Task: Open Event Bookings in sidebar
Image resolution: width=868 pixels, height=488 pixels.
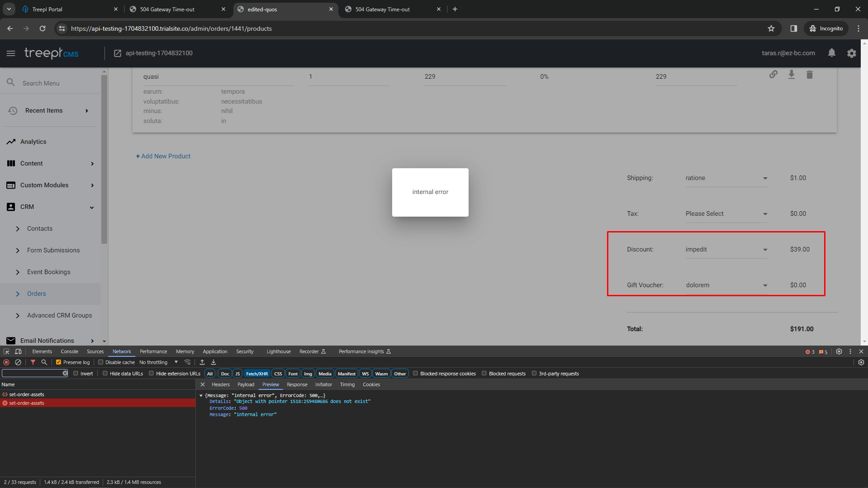Action: point(49,272)
